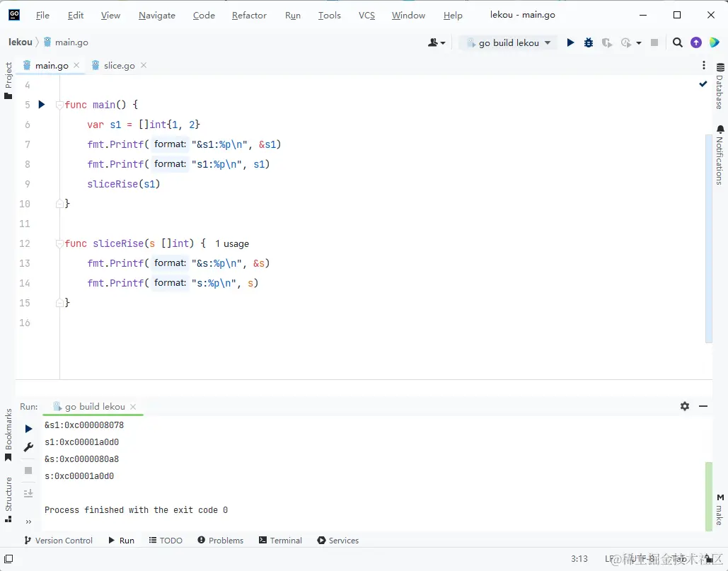
Task: Open the Structure tool window
Action: (8, 500)
